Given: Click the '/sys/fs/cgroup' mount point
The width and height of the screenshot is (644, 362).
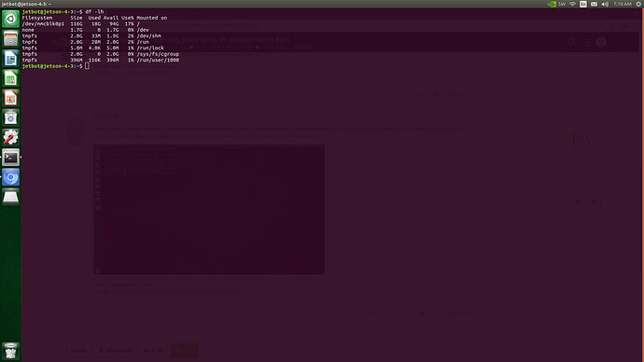Looking at the screenshot, I should tap(158, 54).
